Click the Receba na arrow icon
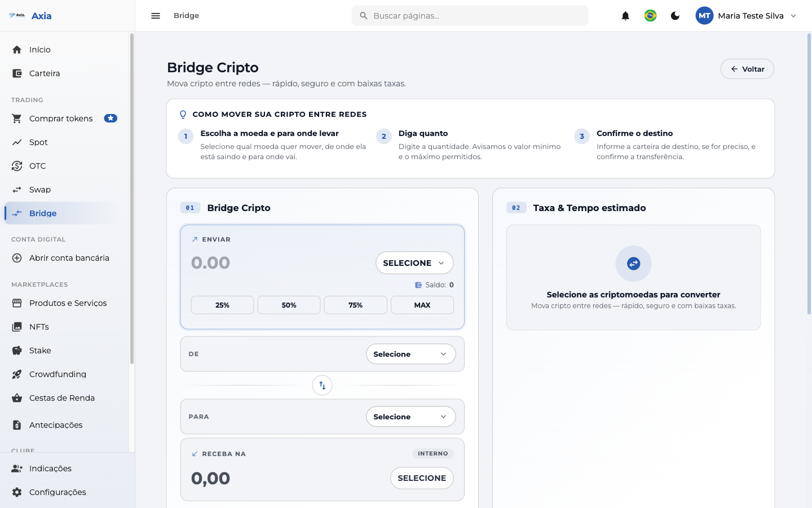The image size is (812, 508). [x=195, y=454]
